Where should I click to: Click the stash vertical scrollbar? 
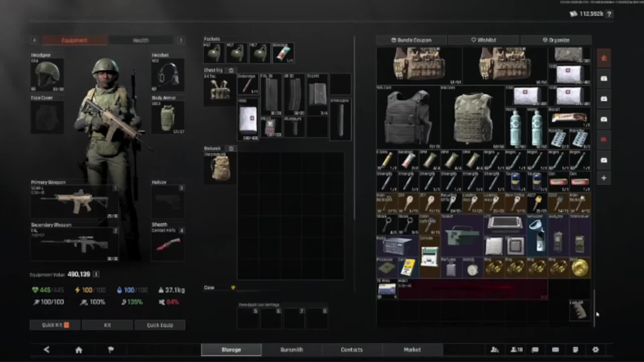[594, 308]
